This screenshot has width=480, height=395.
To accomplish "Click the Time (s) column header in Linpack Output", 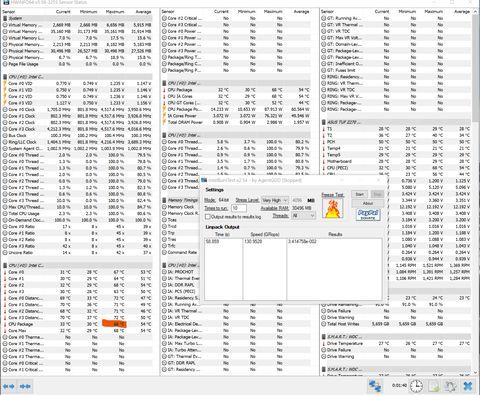I will coord(223,234).
